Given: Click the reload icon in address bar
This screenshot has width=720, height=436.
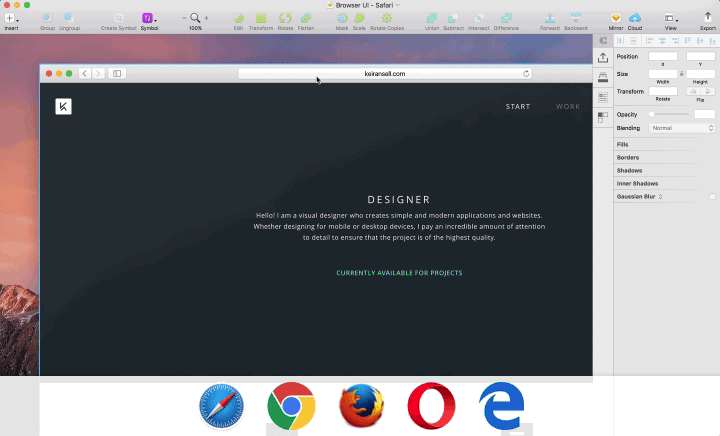Looking at the screenshot, I should (x=526, y=73).
